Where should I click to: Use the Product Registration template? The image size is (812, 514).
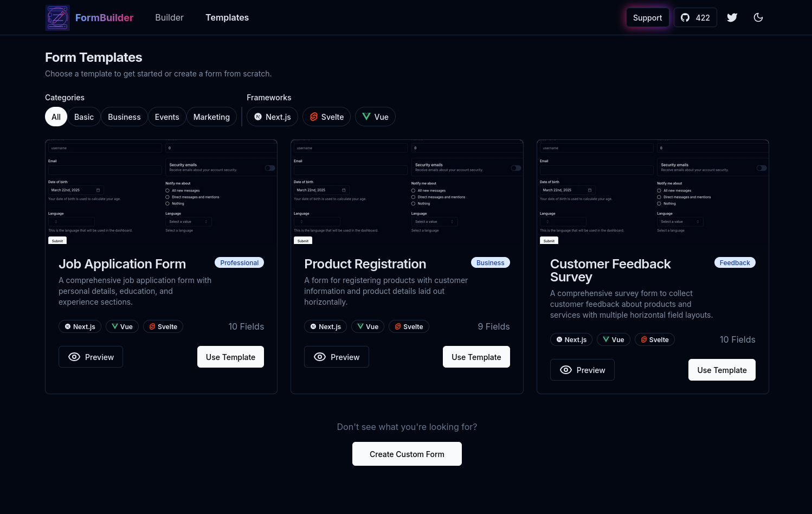(x=476, y=357)
